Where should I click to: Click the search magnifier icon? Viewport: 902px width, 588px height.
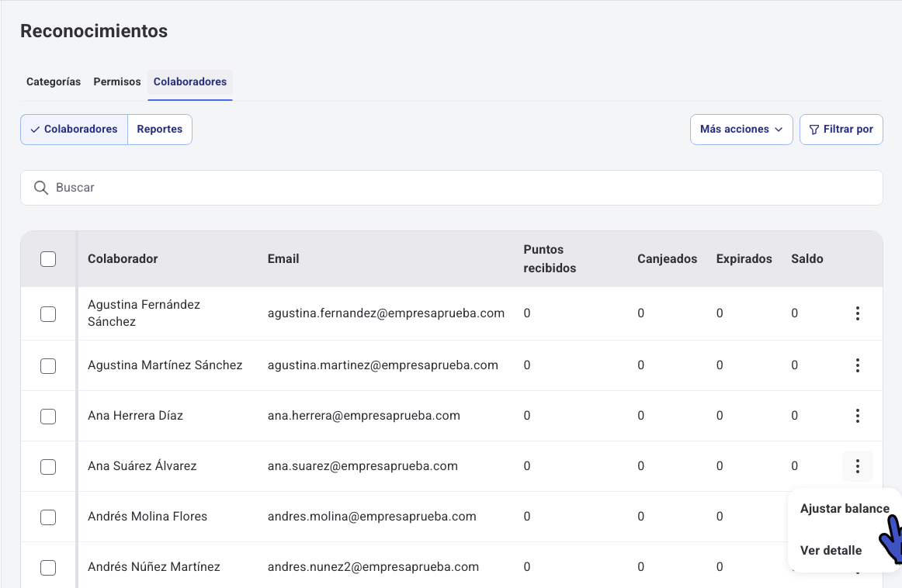coord(41,188)
